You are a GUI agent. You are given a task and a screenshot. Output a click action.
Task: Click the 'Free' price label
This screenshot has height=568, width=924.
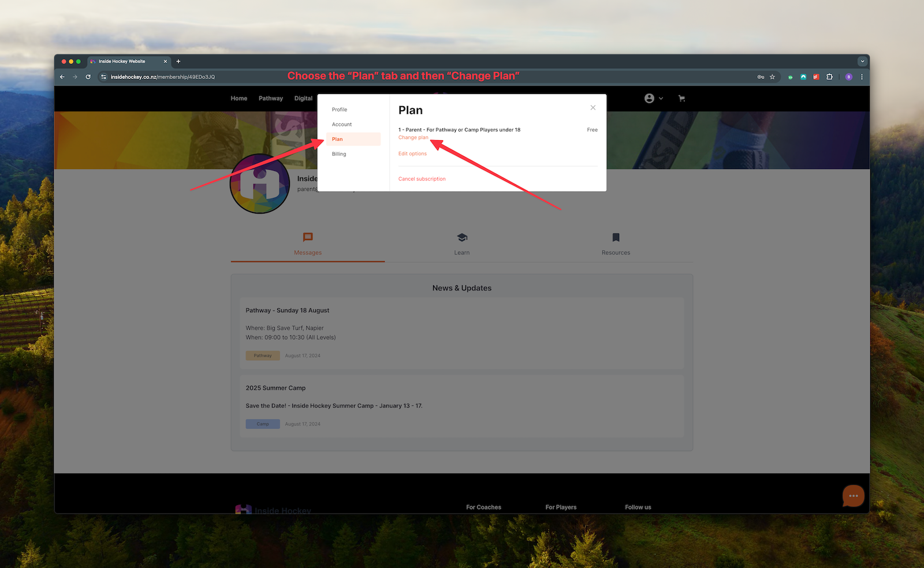point(592,130)
